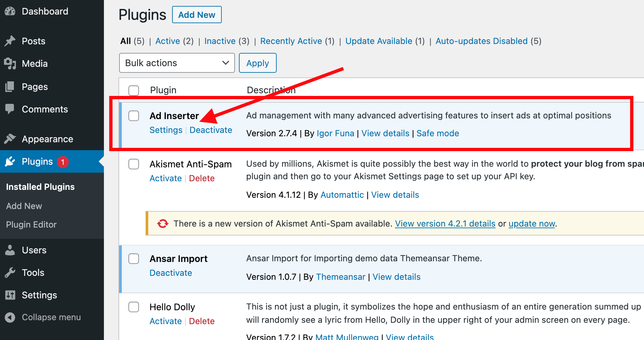View details of Akismet Anti-Spam
644x340 pixels.
click(395, 195)
